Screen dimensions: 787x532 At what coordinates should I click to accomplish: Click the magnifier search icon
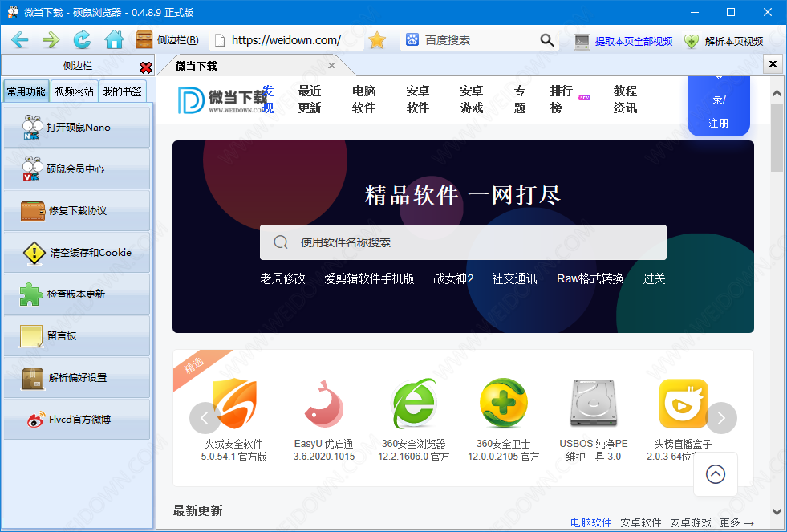[x=547, y=40]
